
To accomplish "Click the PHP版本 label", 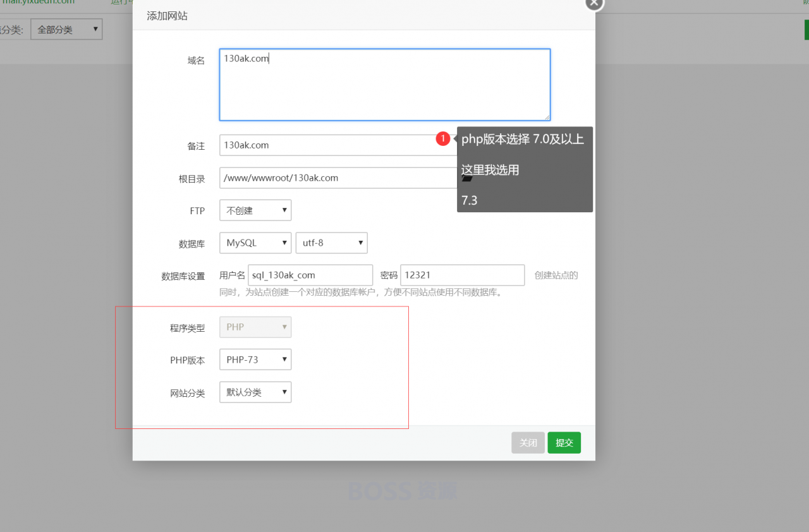I will tap(187, 360).
